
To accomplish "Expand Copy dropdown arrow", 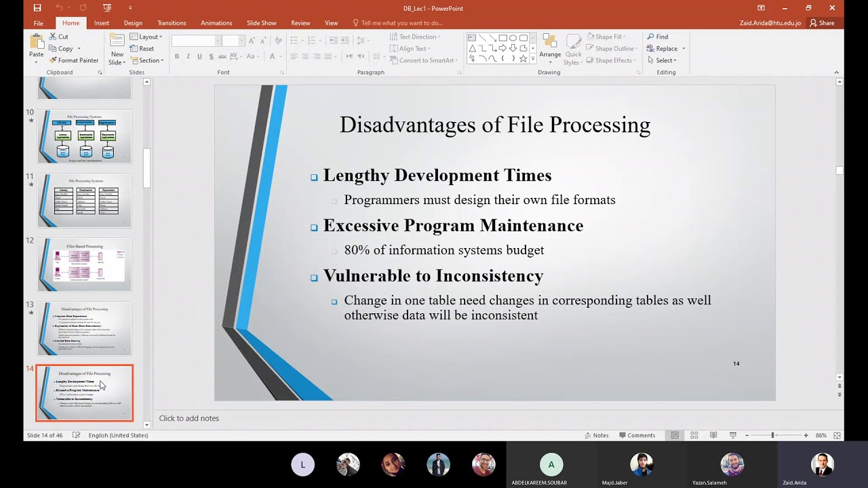I will 79,49.
